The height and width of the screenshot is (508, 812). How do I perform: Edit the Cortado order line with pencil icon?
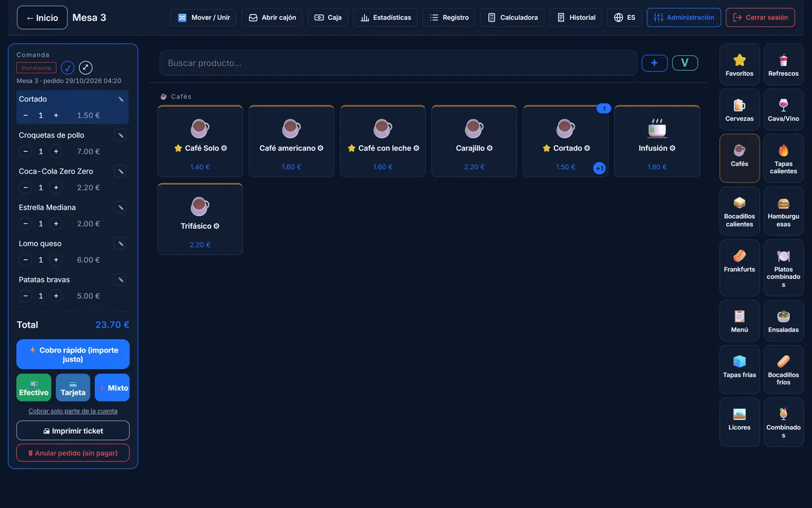(120, 99)
